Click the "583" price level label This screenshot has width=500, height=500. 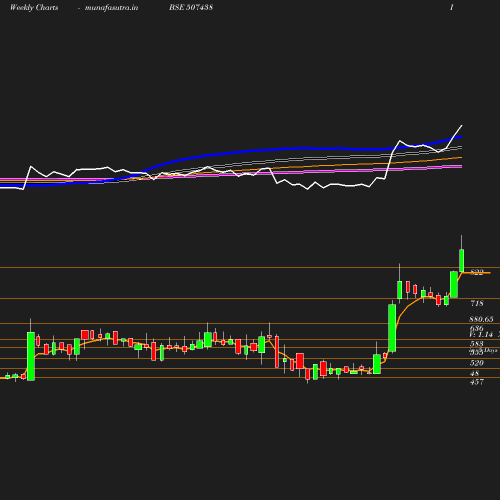(477, 344)
